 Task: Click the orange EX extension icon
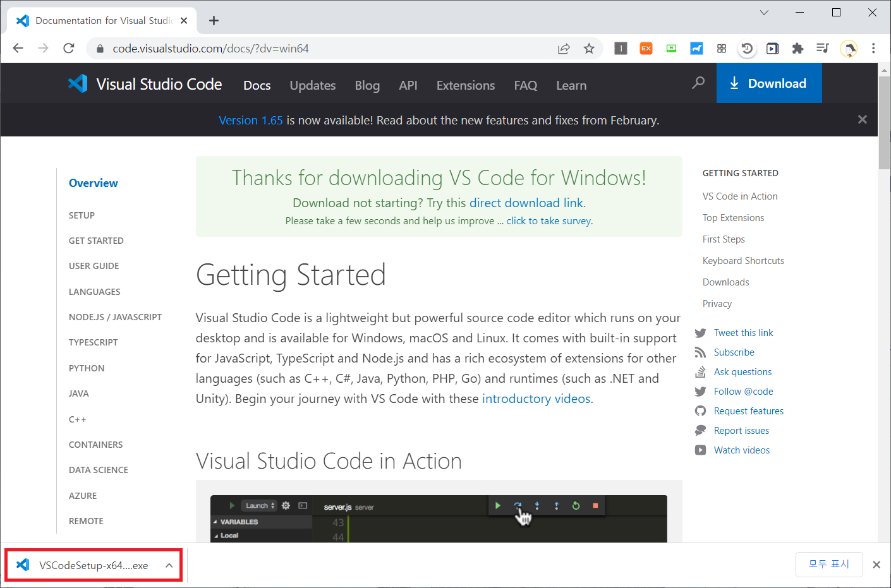pos(646,49)
